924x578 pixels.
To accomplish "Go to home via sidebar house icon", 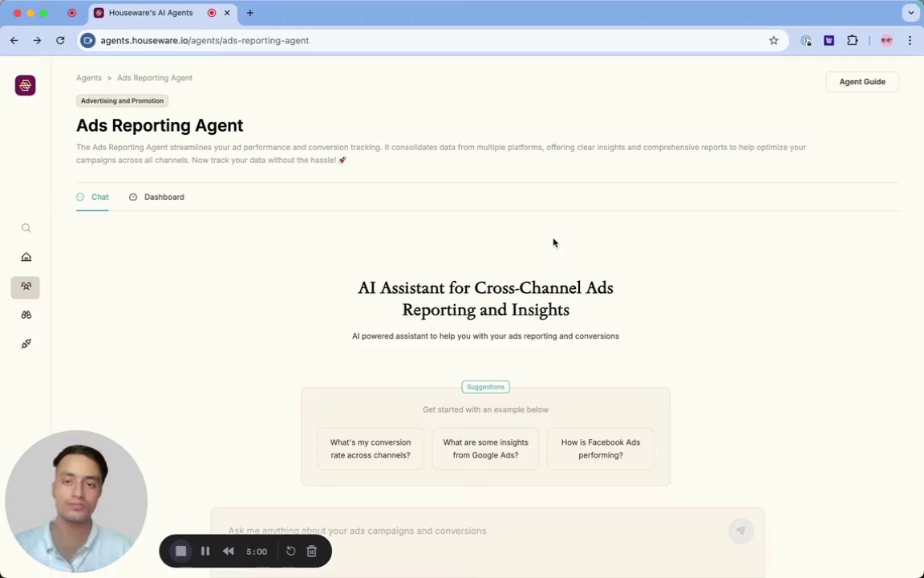I will [26, 257].
